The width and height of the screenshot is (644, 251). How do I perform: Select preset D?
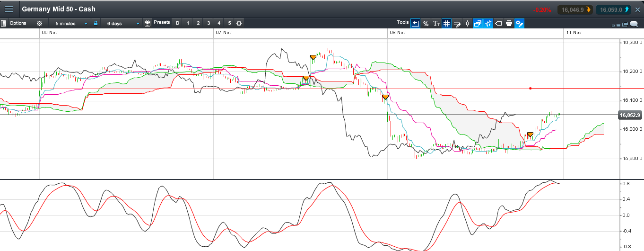click(177, 23)
